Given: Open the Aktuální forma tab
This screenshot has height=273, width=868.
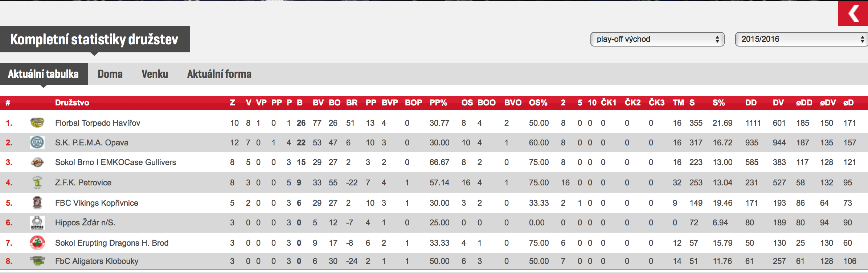Looking at the screenshot, I should [219, 74].
